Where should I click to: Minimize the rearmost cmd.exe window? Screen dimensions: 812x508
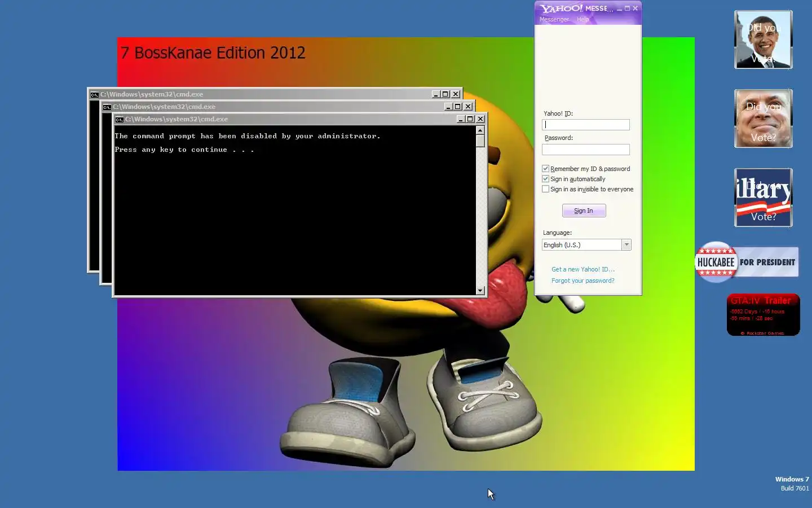click(435, 94)
